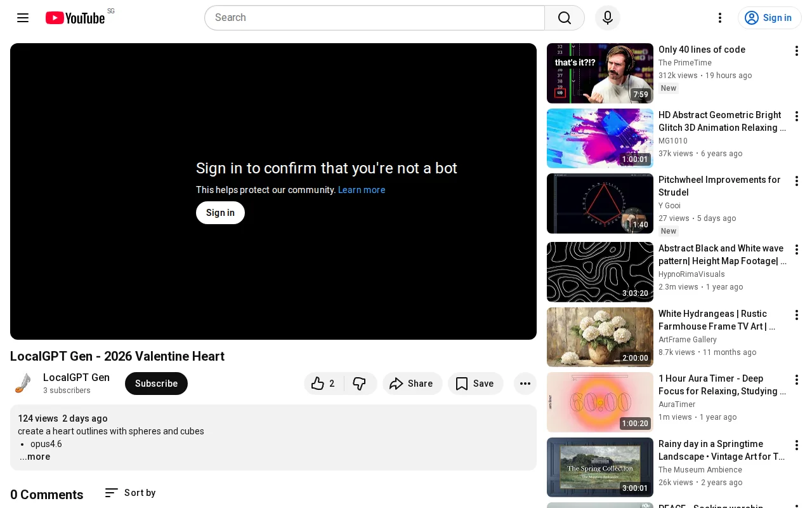Screen dimensions: 812x508
Task: Open the LocalGPT Gen channel name
Action: click(76, 377)
